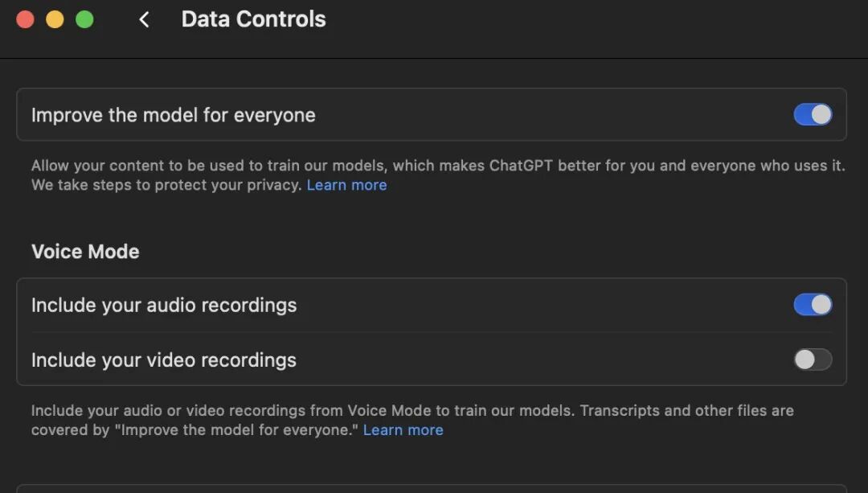Click the green full-screen window button
Image resolution: width=868 pixels, height=493 pixels.
click(x=84, y=20)
